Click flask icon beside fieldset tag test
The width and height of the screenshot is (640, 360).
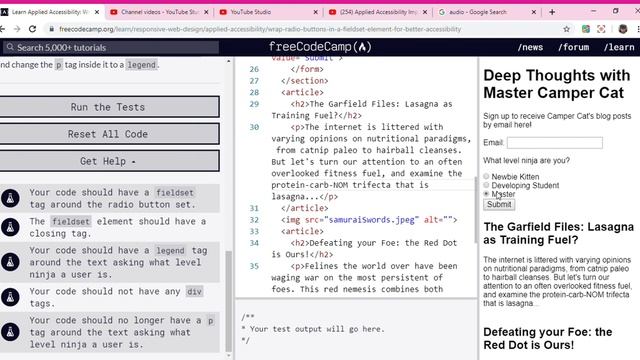[x=10, y=198]
